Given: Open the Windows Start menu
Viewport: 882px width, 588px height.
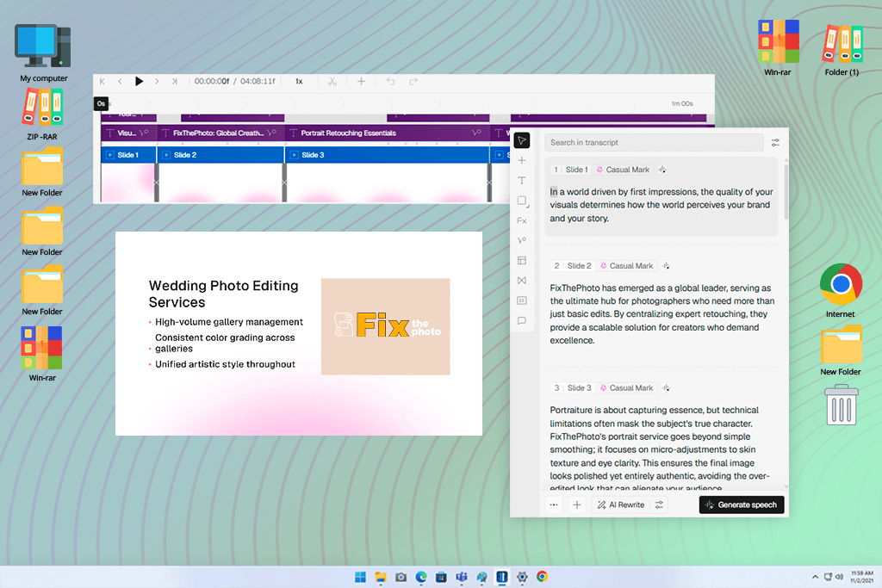Looking at the screenshot, I should tap(361, 577).
